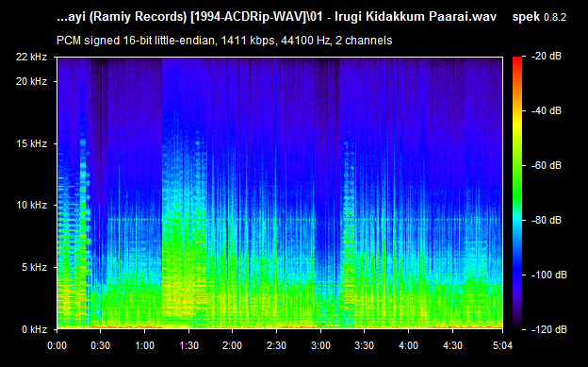Click the '1:30' time axis label
The image size is (588, 367).
point(188,345)
